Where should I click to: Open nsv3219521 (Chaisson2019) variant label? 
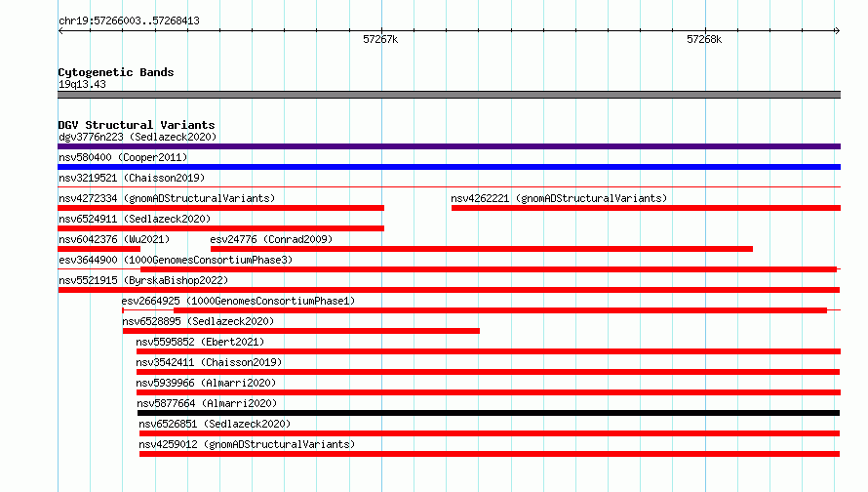pyautogui.click(x=132, y=178)
